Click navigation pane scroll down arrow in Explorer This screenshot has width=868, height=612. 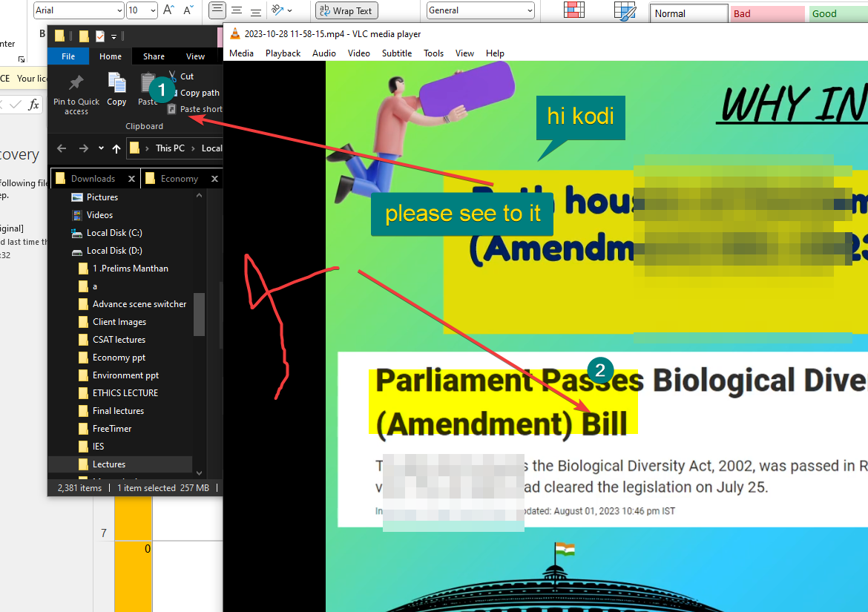tap(200, 473)
